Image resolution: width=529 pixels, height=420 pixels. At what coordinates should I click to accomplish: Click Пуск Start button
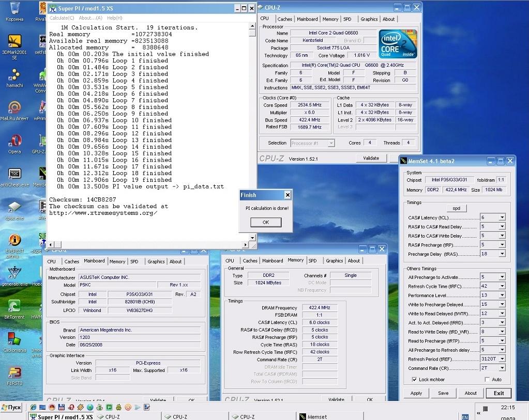tap(11, 407)
